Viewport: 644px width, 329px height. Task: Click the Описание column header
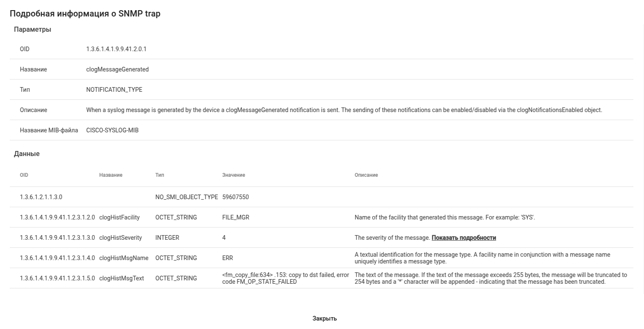366,175
